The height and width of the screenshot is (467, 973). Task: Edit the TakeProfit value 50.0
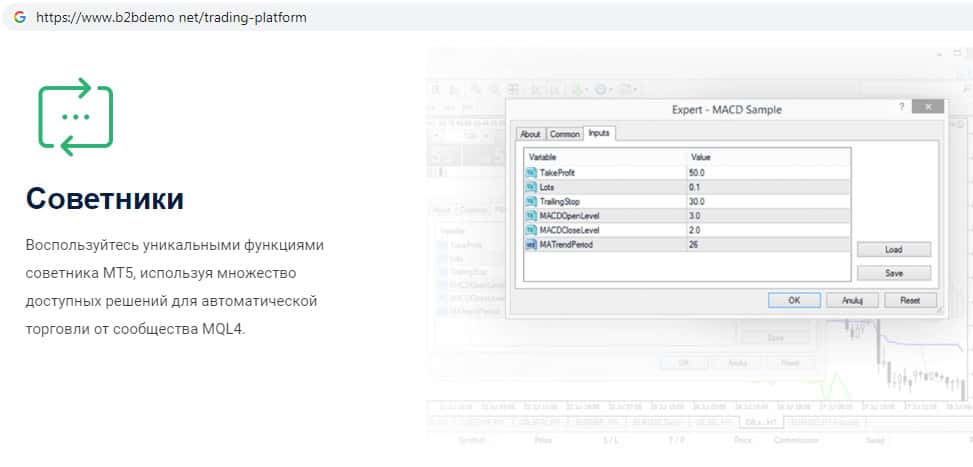click(x=766, y=173)
